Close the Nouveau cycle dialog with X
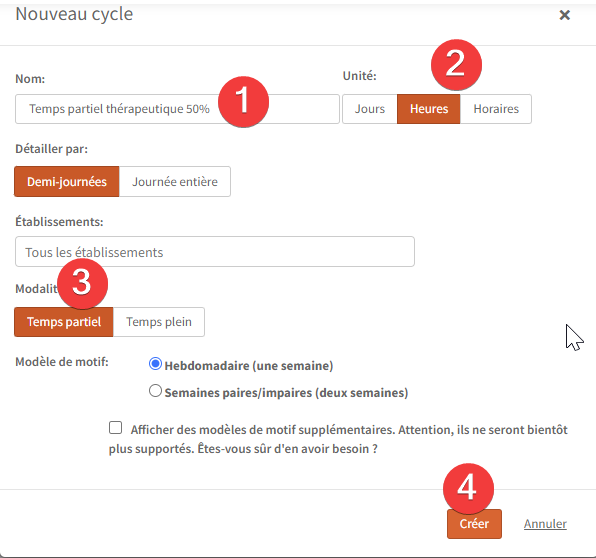The image size is (596, 558). tap(564, 15)
